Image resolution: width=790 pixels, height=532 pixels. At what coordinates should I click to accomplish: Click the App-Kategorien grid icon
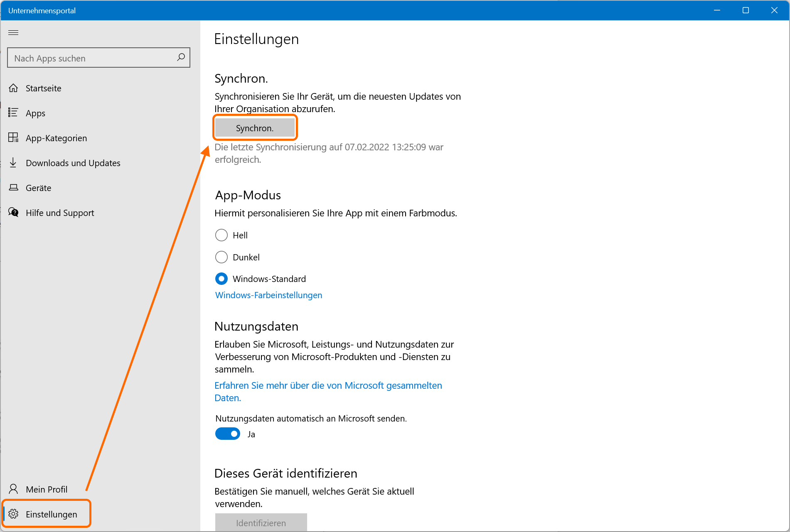pos(13,137)
